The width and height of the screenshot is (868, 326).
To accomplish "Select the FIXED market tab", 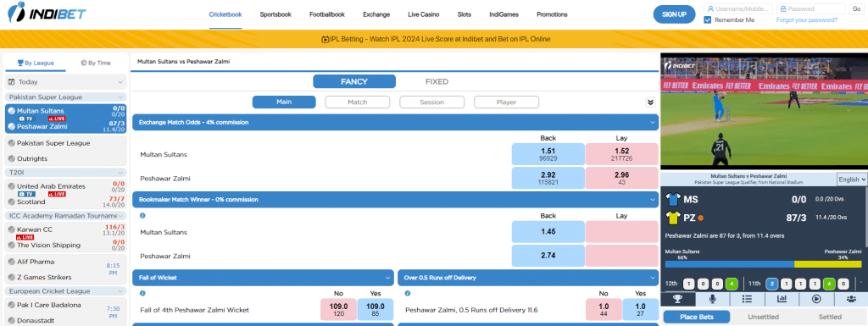I will (437, 82).
